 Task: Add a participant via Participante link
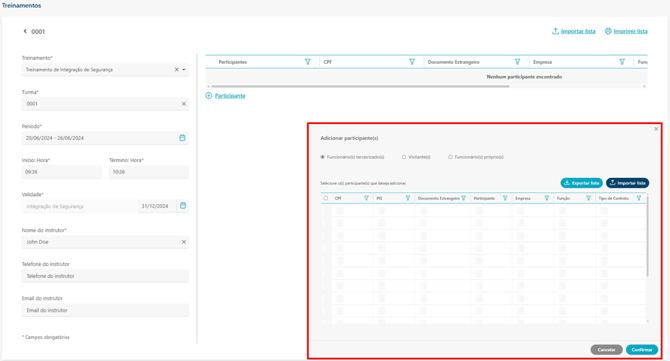[226, 96]
